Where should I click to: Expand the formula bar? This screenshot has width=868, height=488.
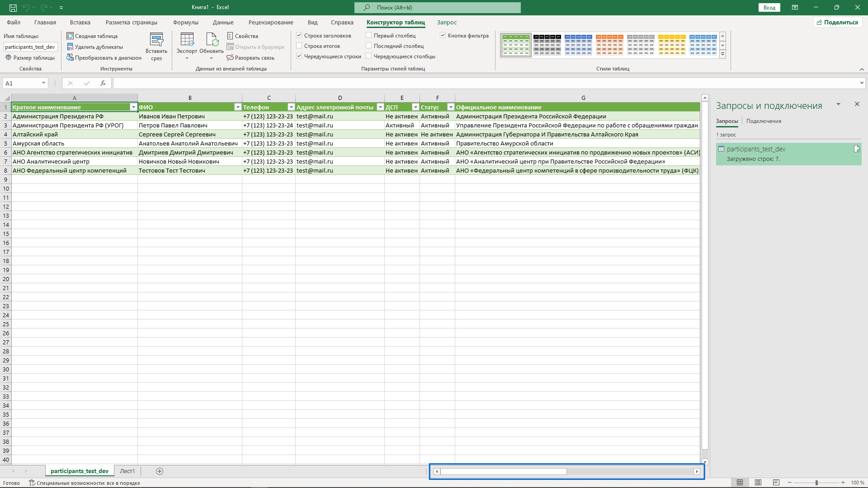pyautogui.click(x=862, y=83)
